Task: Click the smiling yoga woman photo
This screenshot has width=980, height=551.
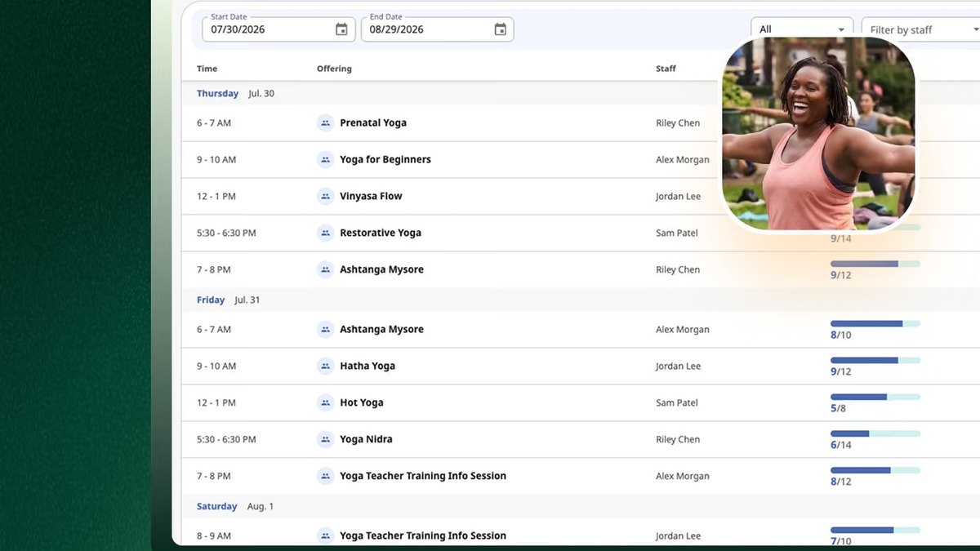Action: (818, 133)
